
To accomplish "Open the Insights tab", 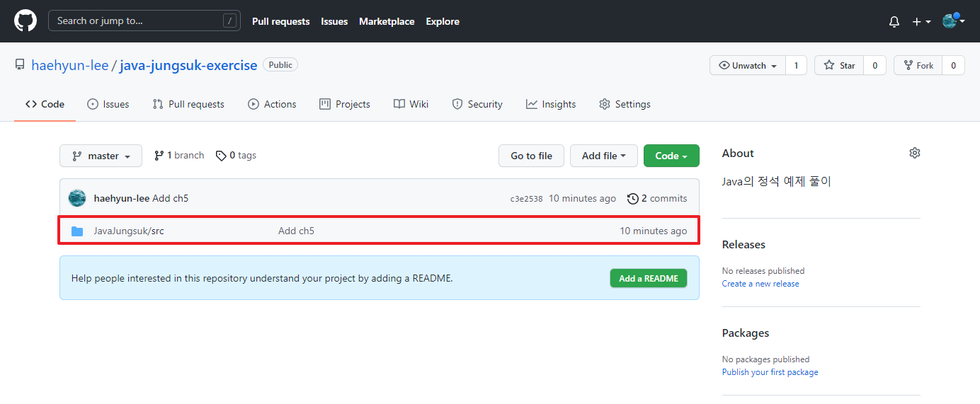I will click(551, 104).
